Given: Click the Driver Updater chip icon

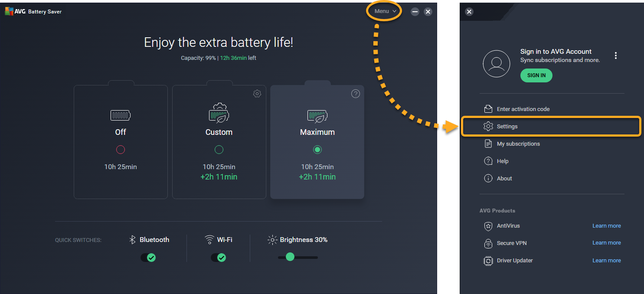Looking at the screenshot, I should (x=488, y=261).
